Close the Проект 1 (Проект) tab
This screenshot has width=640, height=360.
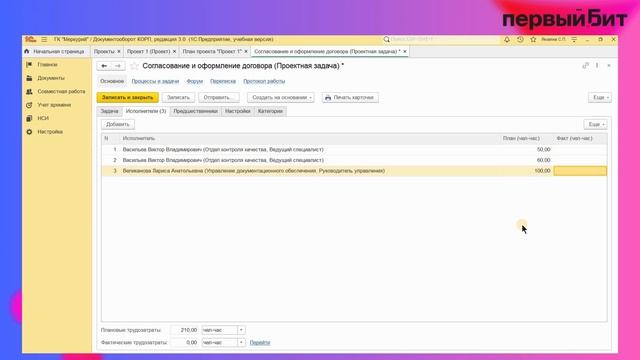[x=174, y=51]
